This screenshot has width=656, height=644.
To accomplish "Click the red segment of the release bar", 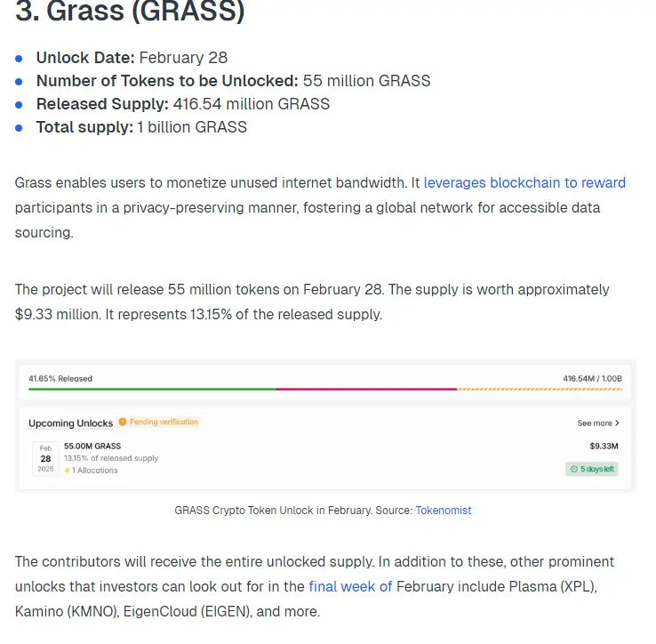I will pos(366,390).
